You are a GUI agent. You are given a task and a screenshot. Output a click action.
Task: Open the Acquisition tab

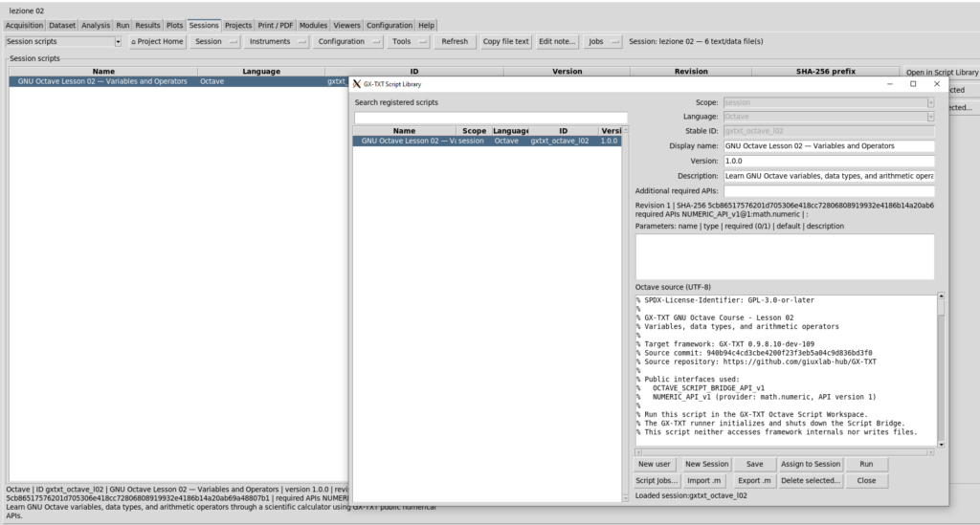[24, 26]
